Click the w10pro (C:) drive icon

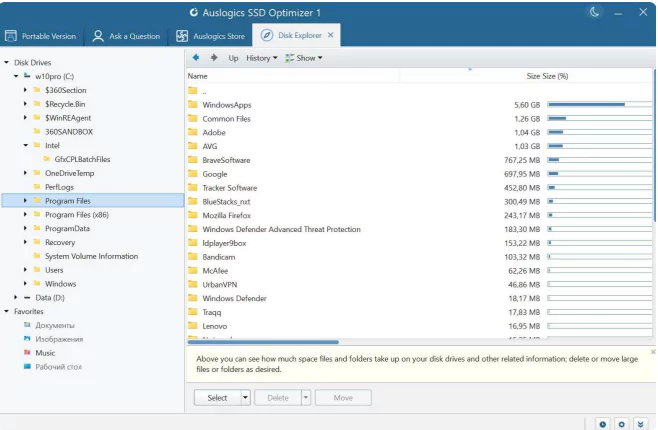click(27, 76)
